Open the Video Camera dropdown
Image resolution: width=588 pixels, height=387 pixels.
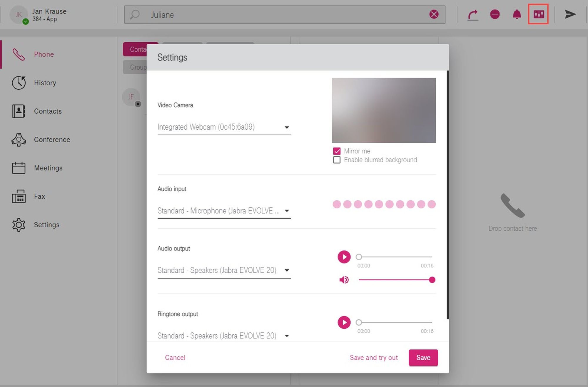pos(224,127)
